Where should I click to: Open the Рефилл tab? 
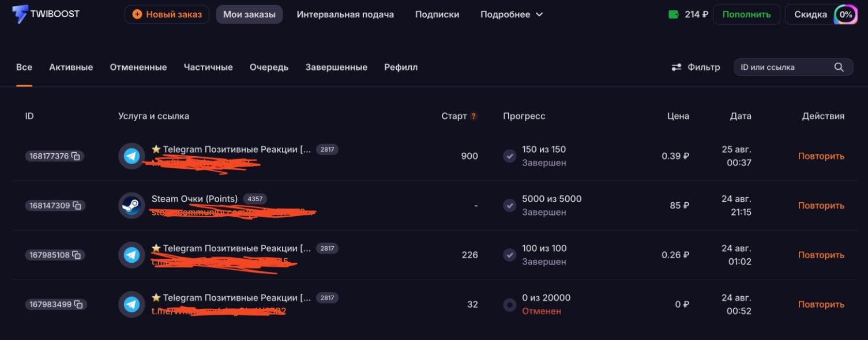[401, 67]
